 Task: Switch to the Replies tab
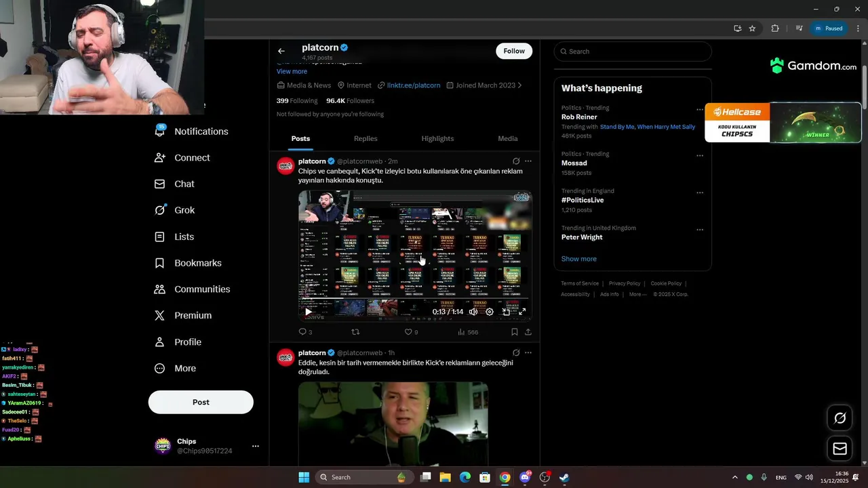[366, 138]
